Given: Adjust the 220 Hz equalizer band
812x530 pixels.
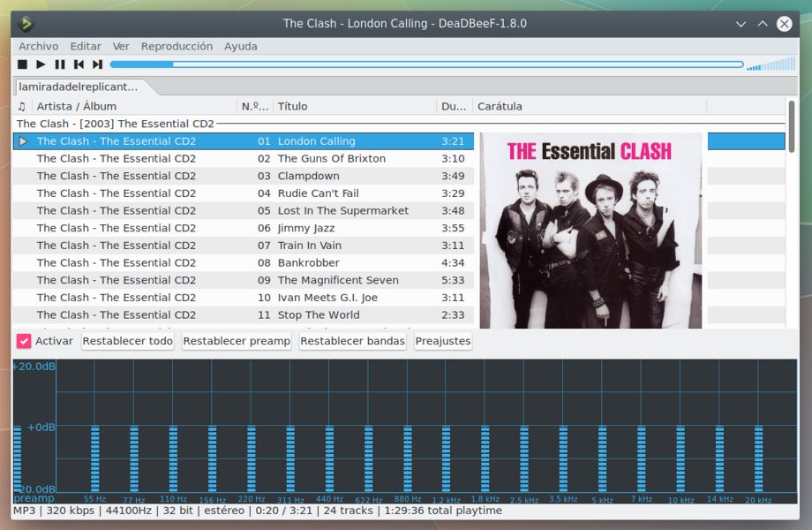Looking at the screenshot, I should pyautogui.click(x=252, y=458).
